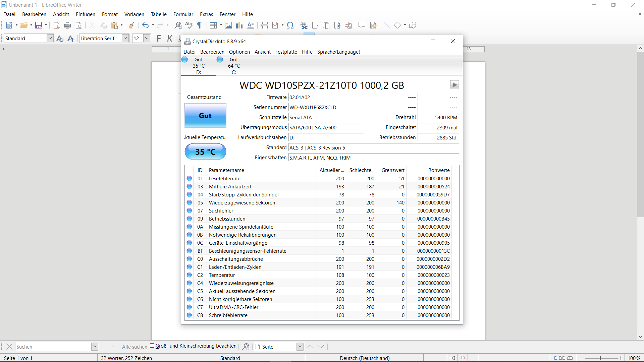Click the Paste clipboard icon
Screen dimensions: 644x362
click(115, 25)
